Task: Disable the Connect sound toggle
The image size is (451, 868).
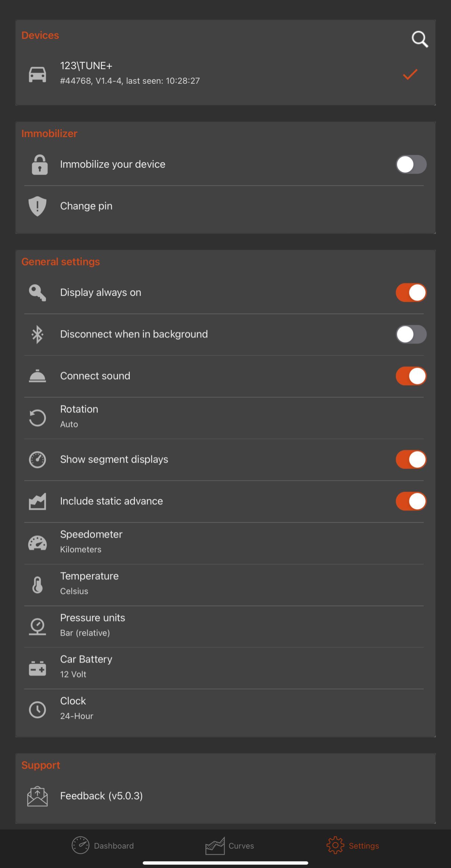Action: 411,376
